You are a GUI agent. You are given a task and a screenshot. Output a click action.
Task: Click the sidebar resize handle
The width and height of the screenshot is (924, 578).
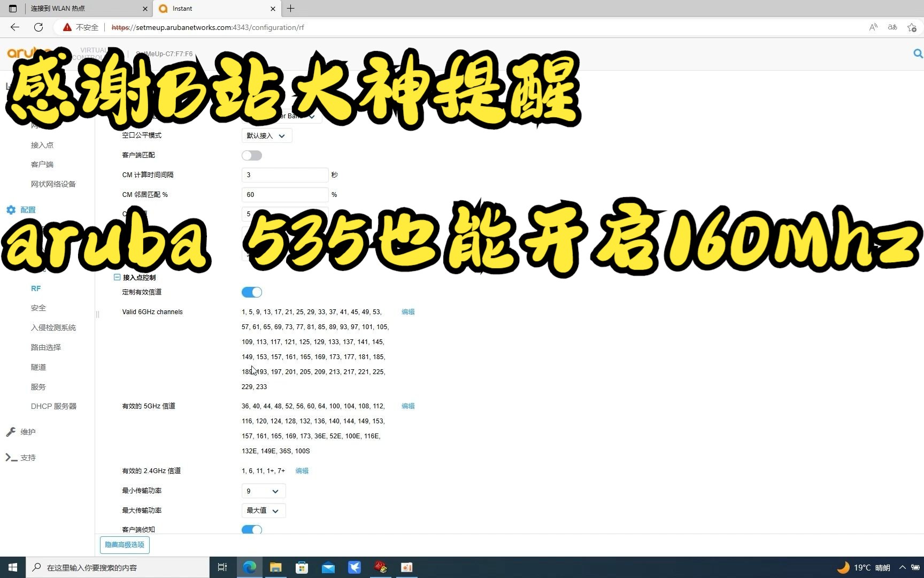click(x=97, y=315)
